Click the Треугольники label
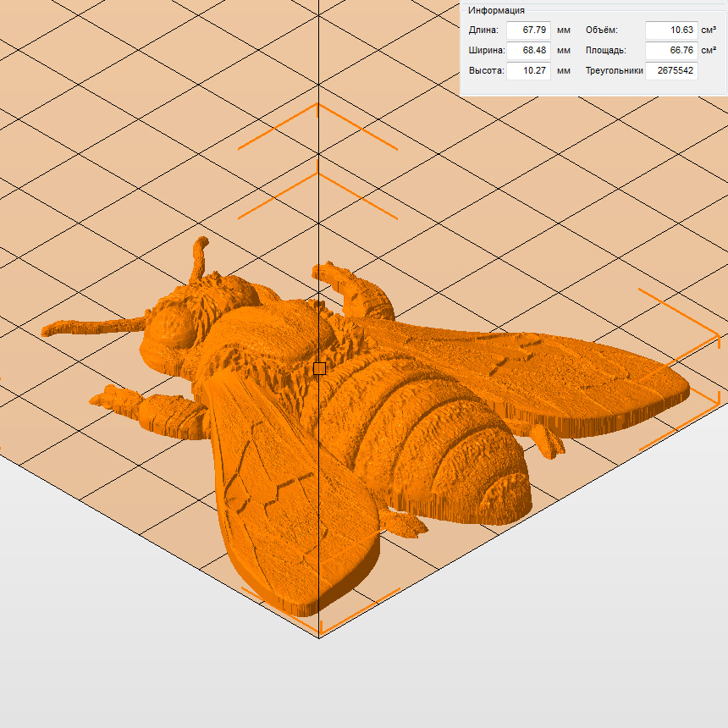This screenshot has width=728, height=728. (x=614, y=71)
